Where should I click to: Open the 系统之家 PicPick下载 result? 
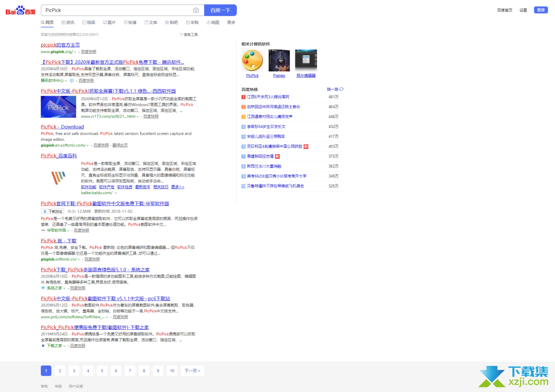(95, 270)
